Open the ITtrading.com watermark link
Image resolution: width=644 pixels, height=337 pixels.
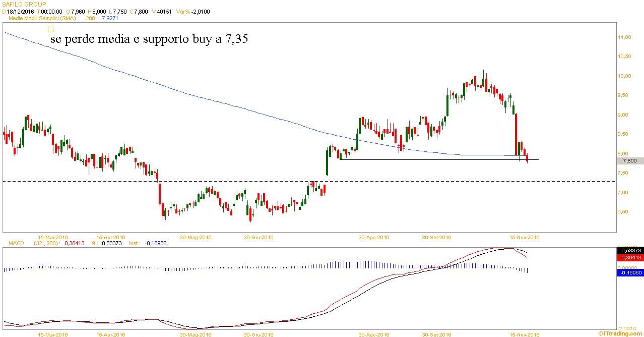tap(621, 333)
